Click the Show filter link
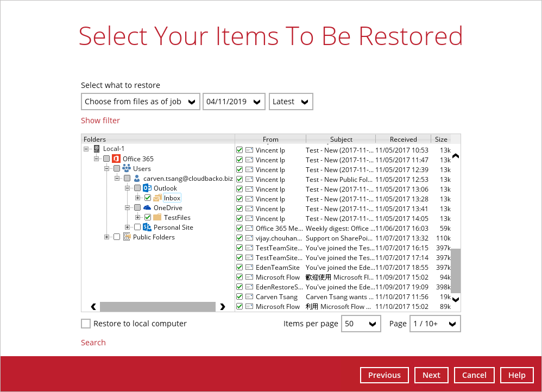Viewport: 542px width, 392px height. click(100, 121)
